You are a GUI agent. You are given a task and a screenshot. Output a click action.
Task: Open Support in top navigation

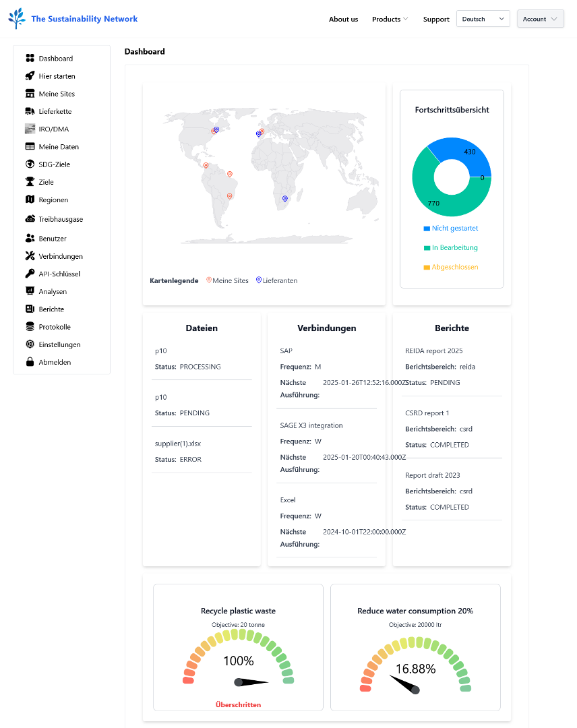[x=436, y=19]
